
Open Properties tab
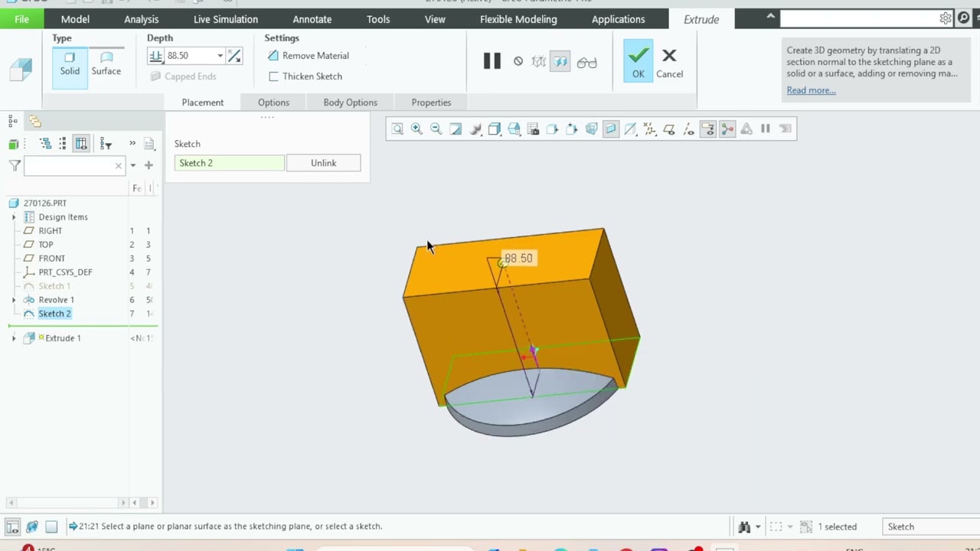(431, 103)
